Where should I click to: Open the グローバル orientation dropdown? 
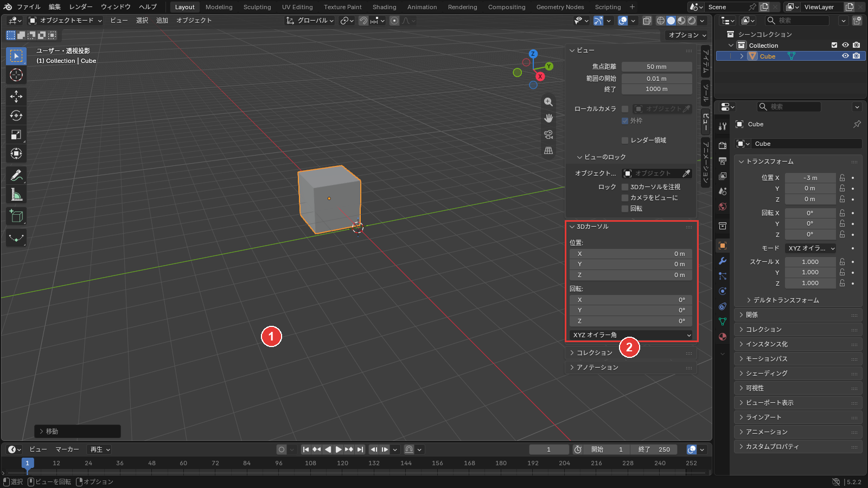pyautogui.click(x=310, y=21)
